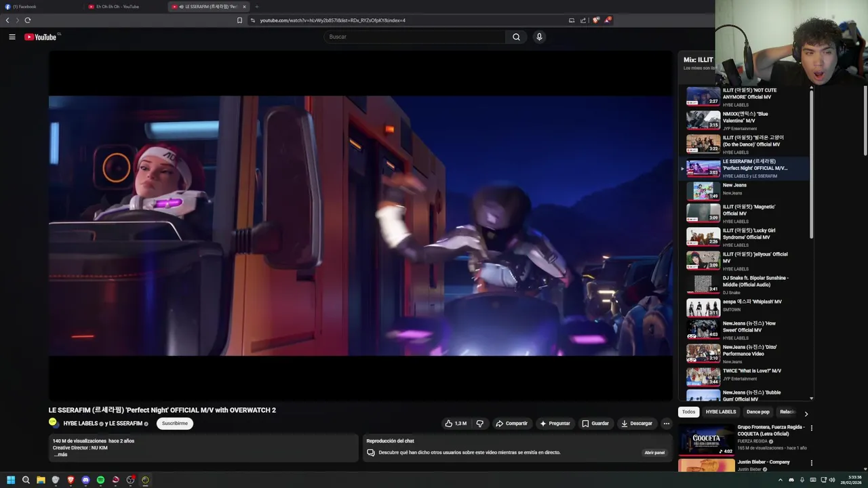This screenshot has height=488, width=868.
Task: Play NewJeans 'Ditto' Performance Video
Action: [x=745, y=354]
